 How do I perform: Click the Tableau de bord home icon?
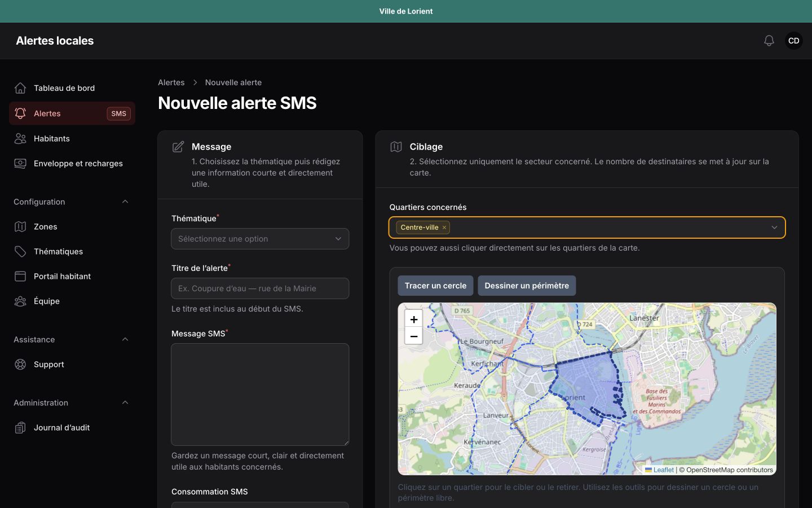[20, 88]
